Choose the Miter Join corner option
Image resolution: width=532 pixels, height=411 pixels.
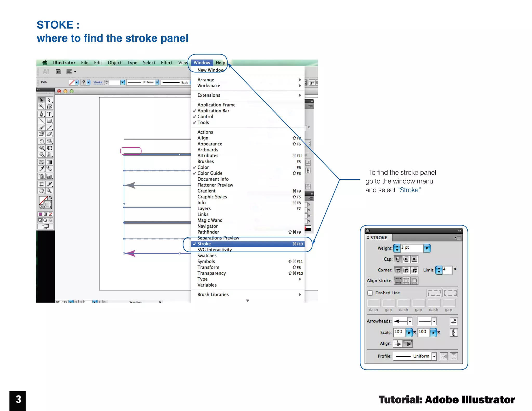pyautogui.click(x=398, y=270)
